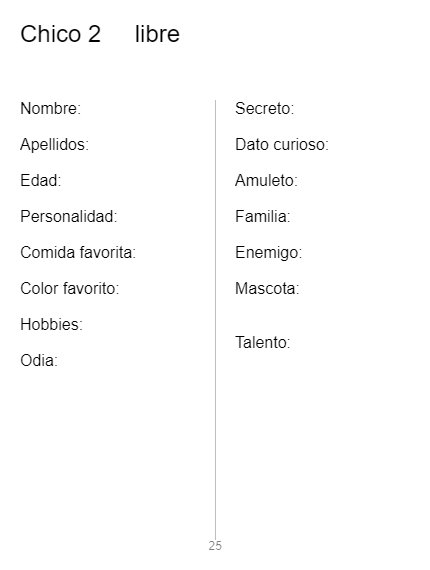Place cursor after the 'Nombre:' label

tap(84, 108)
